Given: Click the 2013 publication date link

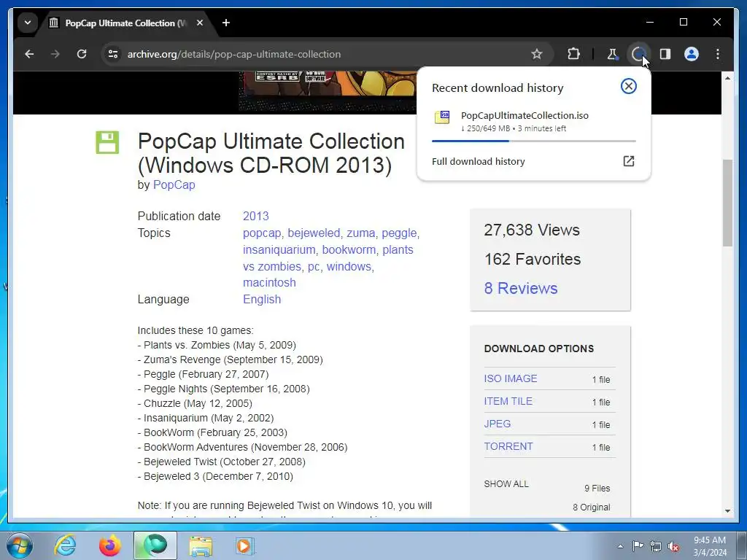Looking at the screenshot, I should 256,216.
